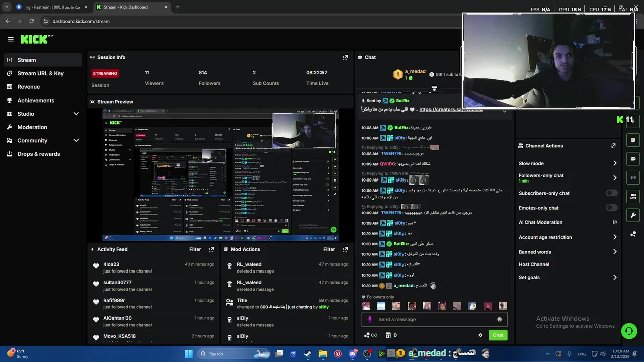
Task: Pop out the Mod Actions panel
Action: [345, 249]
